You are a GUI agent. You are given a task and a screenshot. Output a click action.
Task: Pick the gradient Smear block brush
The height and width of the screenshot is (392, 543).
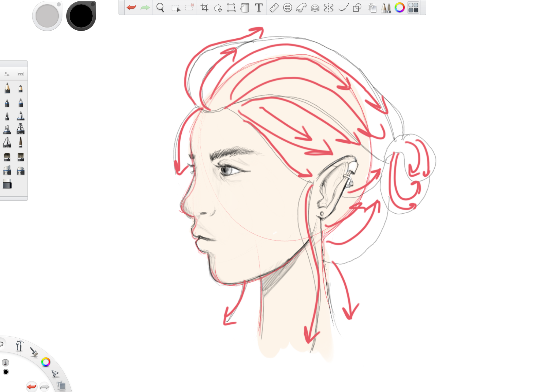coord(7,184)
